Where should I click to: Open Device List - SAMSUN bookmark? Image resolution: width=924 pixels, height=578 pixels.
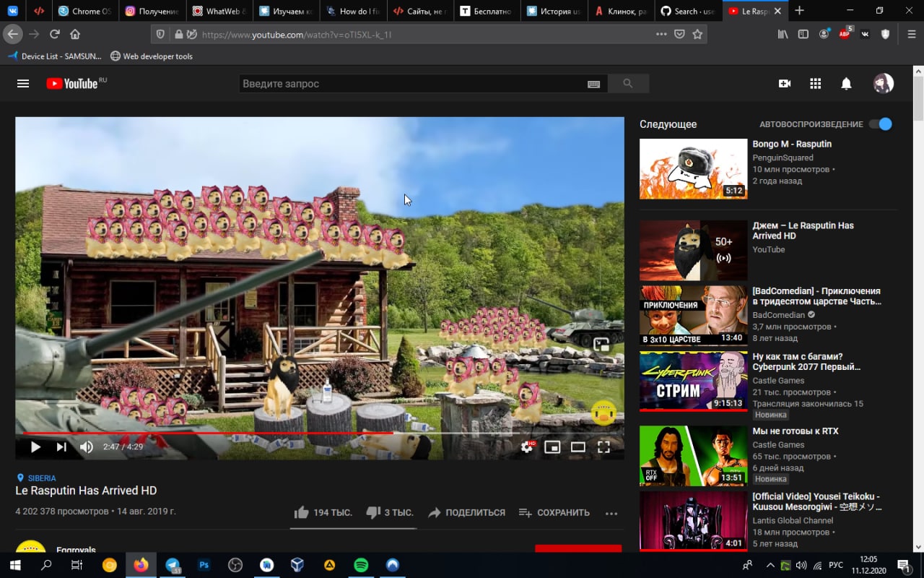[54, 56]
